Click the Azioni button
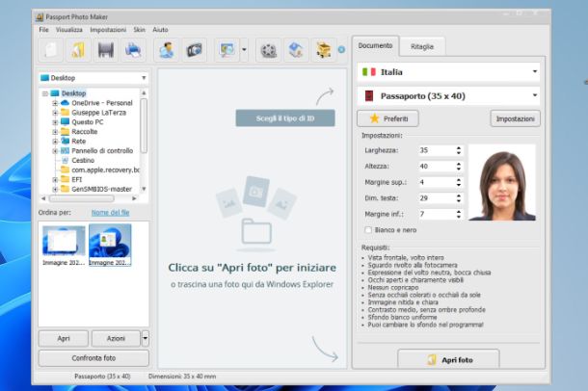 116,339
